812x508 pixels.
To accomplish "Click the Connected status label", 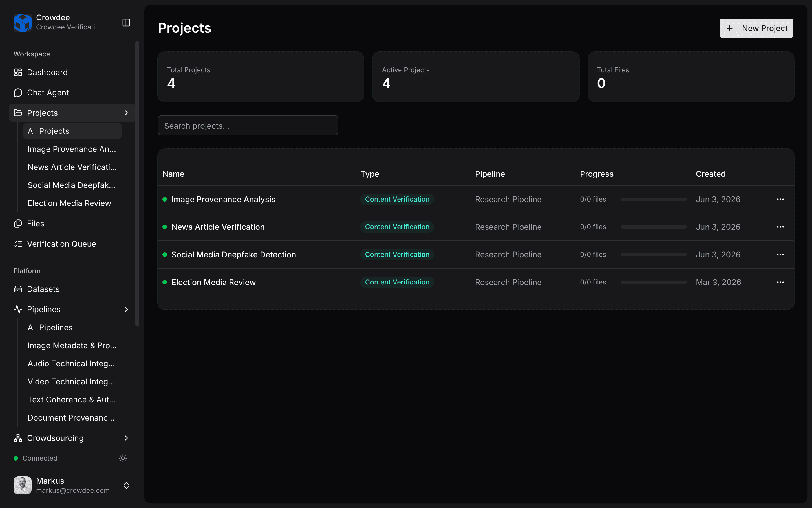I will [40, 458].
